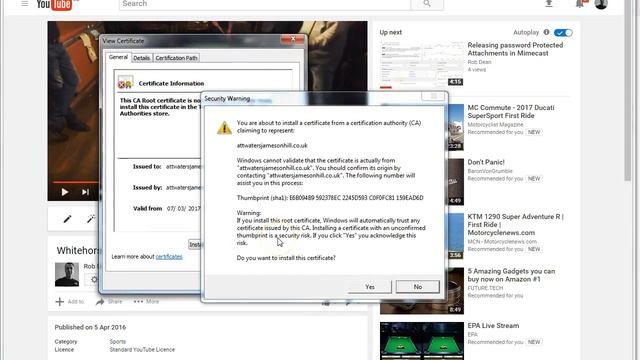Open the account avatar menu
The image size is (640, 360).
pyautogui.click(x=601, y=4)
